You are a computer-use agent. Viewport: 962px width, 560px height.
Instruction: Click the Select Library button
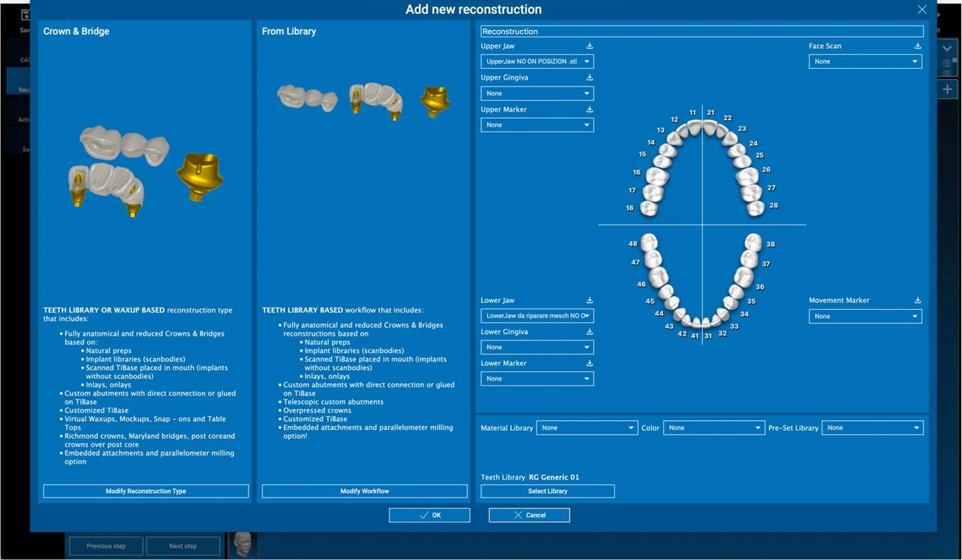pos(548,491)
